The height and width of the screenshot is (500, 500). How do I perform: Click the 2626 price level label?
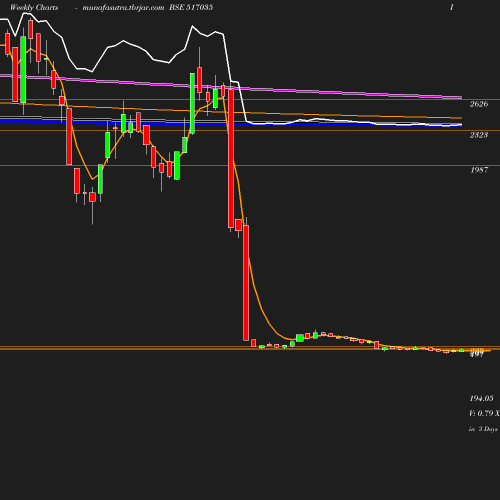[x=479, y=104]
